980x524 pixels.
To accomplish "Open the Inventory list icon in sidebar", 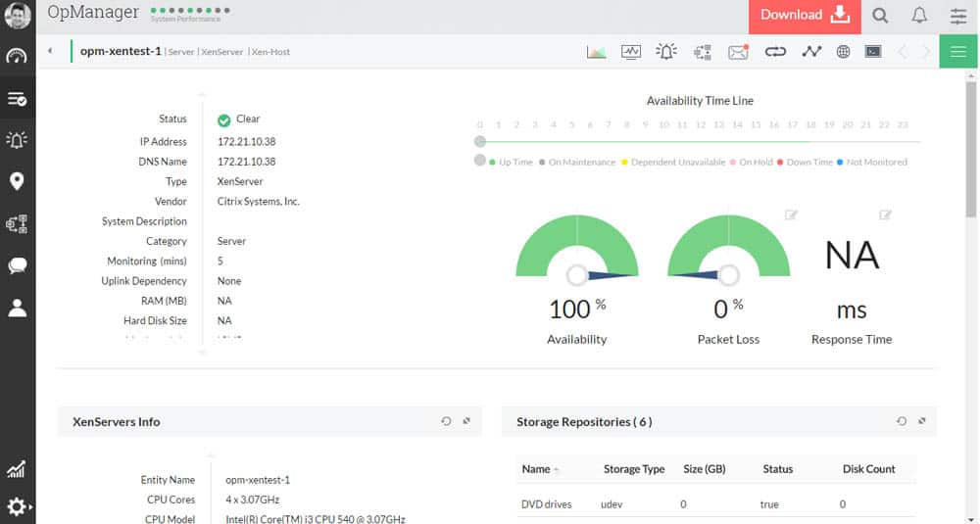I will (17, 99).
